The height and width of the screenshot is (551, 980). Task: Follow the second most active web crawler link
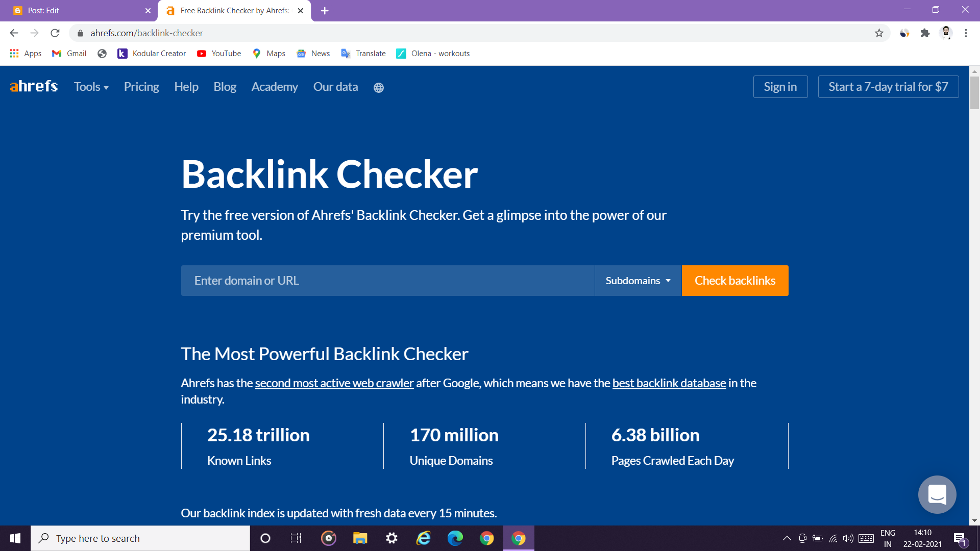334,383
